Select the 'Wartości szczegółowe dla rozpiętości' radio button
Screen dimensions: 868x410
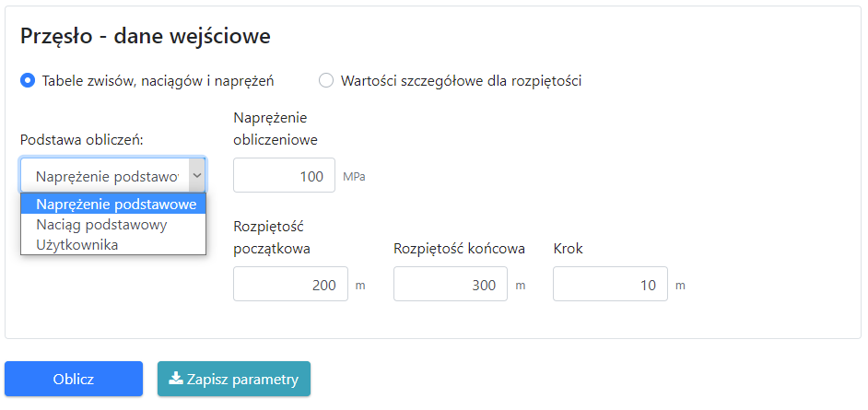pyautogui.click(x=326, y=80)
